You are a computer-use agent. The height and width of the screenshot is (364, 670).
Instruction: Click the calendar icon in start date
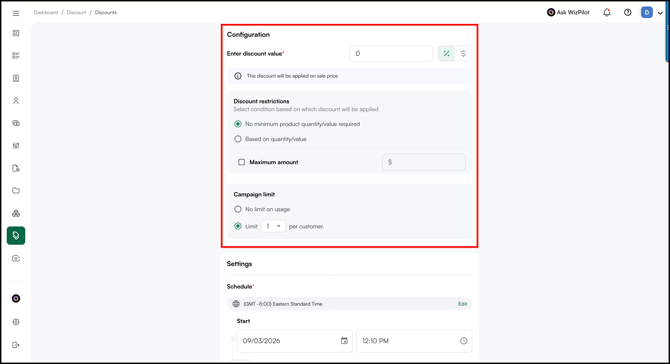tap(344, 341)
